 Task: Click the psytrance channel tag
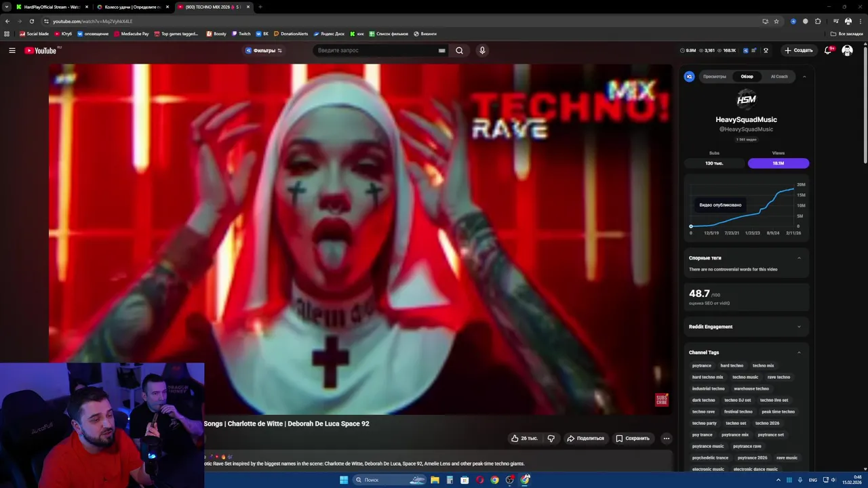(702, 365)
